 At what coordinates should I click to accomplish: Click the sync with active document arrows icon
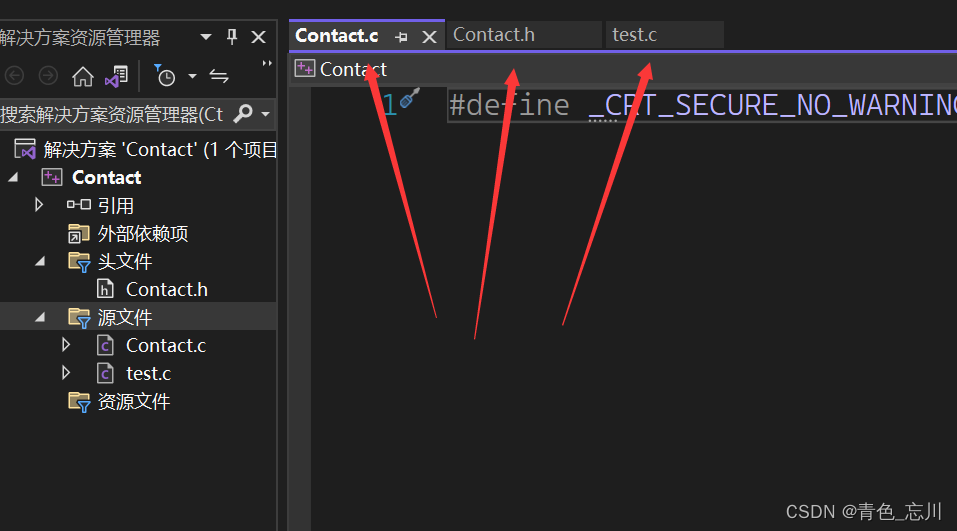[x=218, y=76]
